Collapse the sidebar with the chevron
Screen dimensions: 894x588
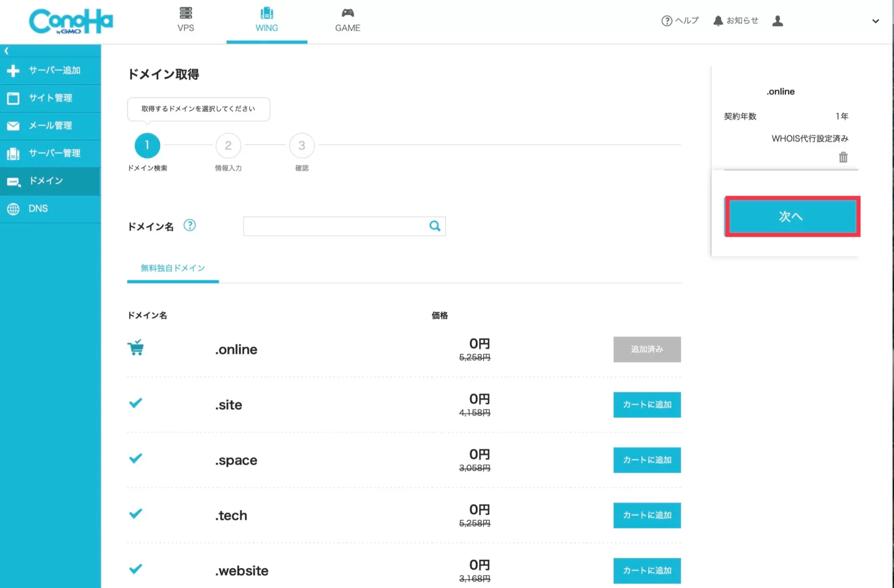[x=7, y=51]
